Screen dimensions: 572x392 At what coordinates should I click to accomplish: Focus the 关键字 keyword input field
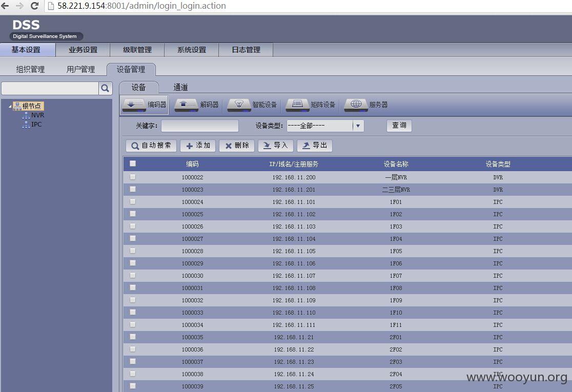(200, 126)
